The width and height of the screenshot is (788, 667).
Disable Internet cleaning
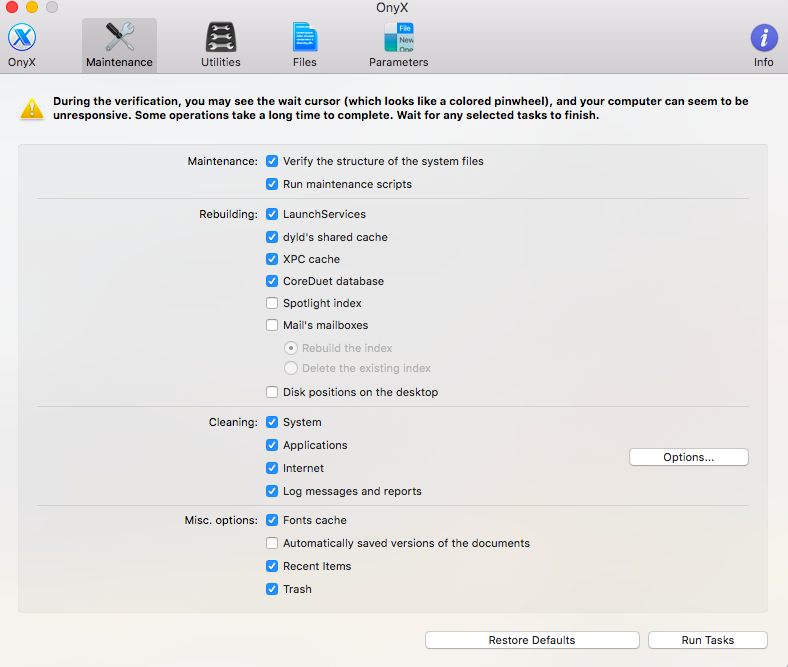(x=272, y=468)
